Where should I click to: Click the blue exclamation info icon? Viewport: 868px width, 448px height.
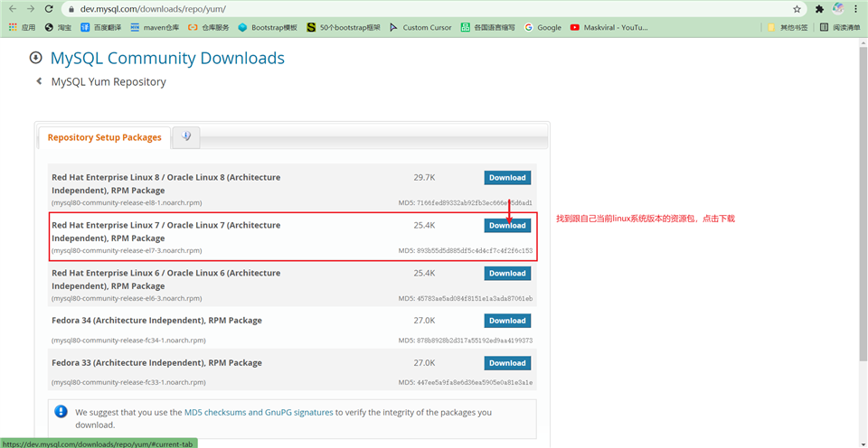coord(61,412)
